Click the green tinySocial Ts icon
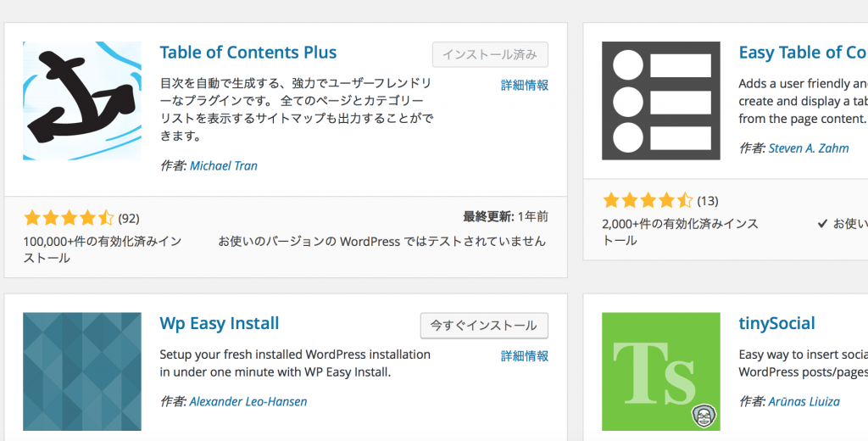This screenshot has width=868, height=441. (660, 371)
